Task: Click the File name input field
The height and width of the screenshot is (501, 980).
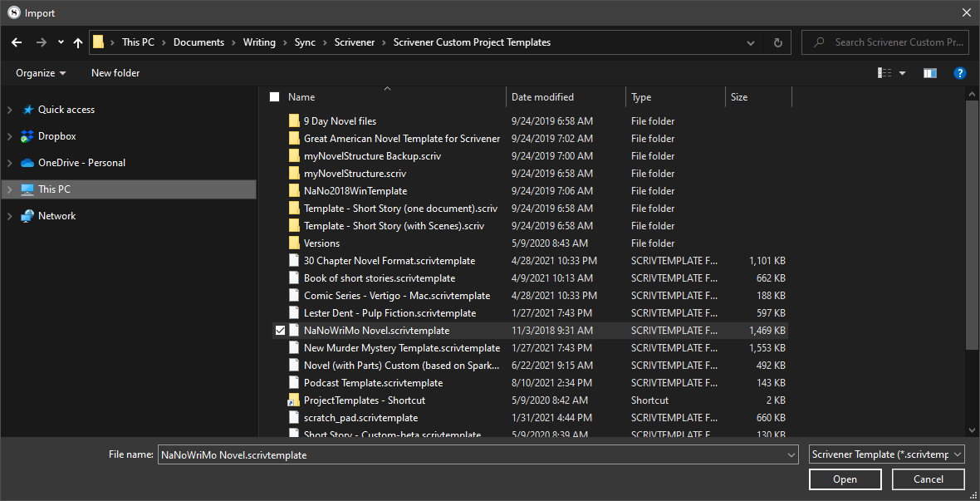Action: pos(478,455)
